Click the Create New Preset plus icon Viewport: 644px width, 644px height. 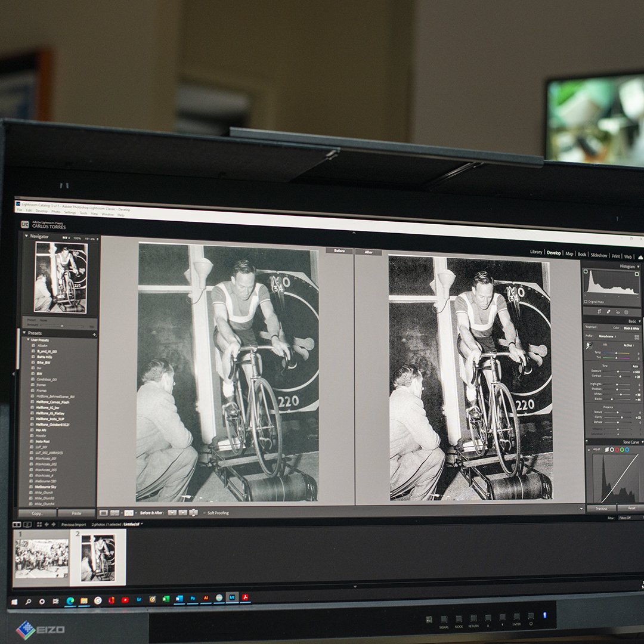coord(94,335)
